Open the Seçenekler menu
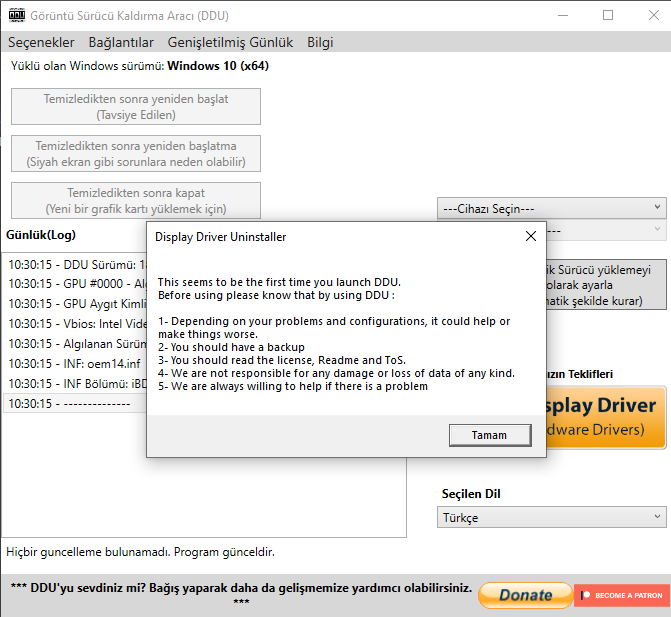671x617 pixels. pos(41,42)
